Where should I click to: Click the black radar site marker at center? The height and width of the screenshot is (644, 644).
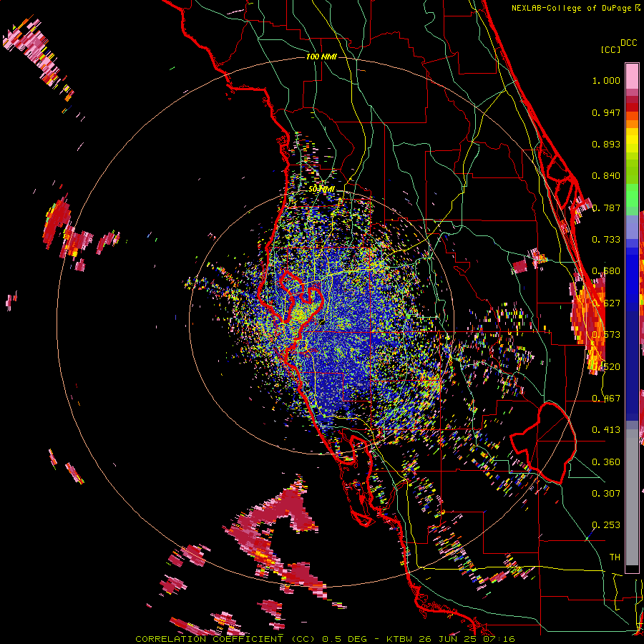(321, 322)
